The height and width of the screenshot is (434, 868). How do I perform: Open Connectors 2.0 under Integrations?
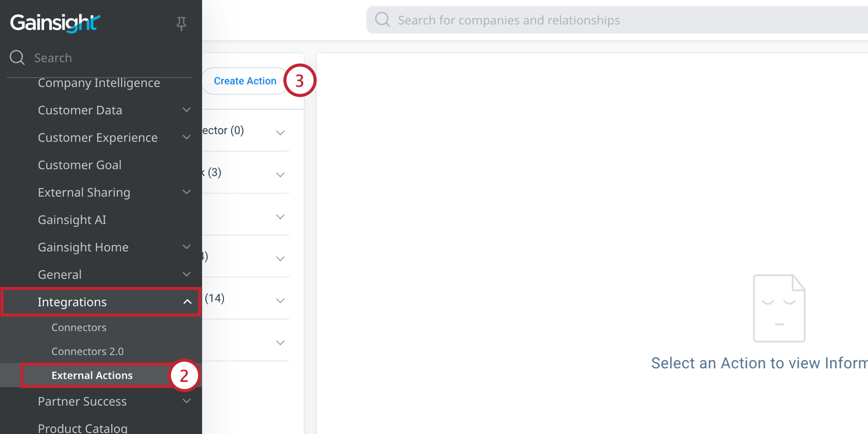click(87, 351)
